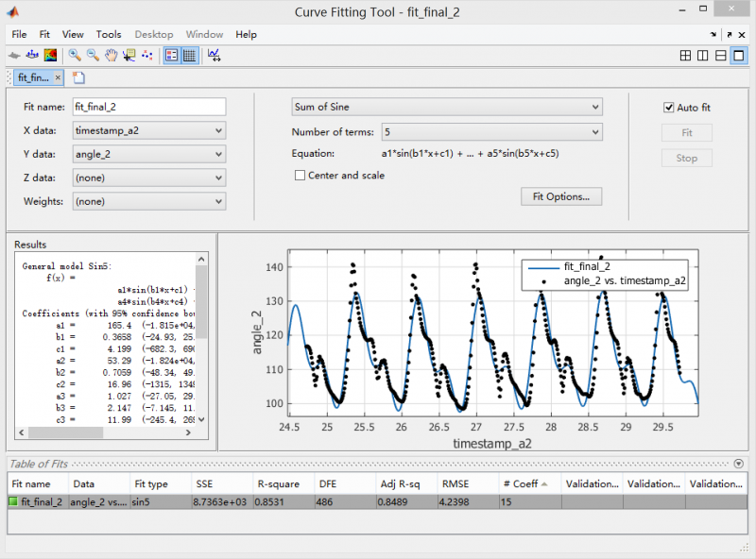Collapse the Table of Fits panel

point(737,464)
